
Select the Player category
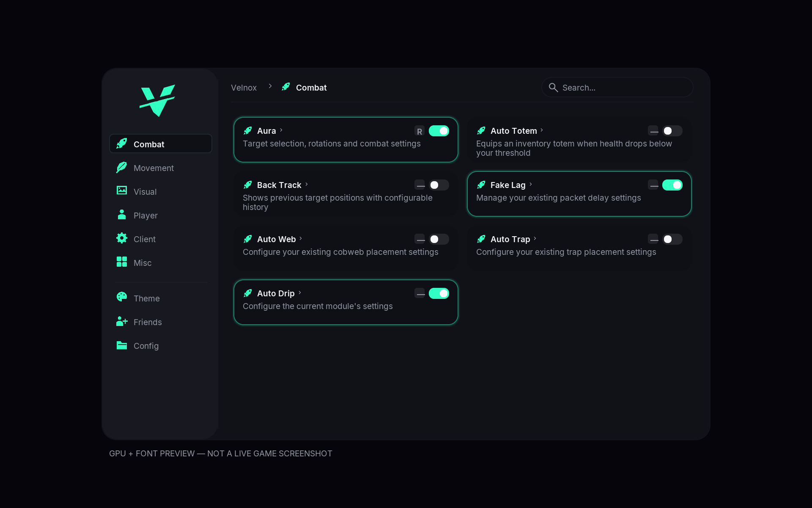click(161, 215)
